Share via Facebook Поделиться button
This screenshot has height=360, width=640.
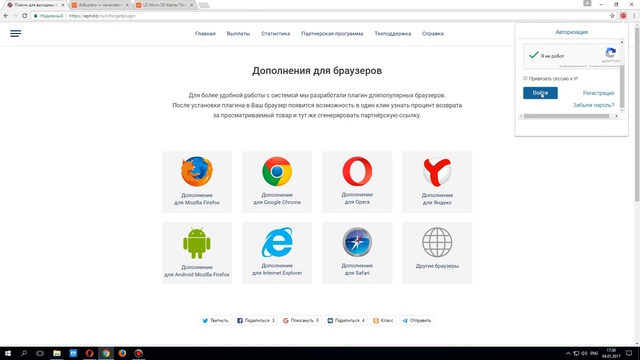256,320
